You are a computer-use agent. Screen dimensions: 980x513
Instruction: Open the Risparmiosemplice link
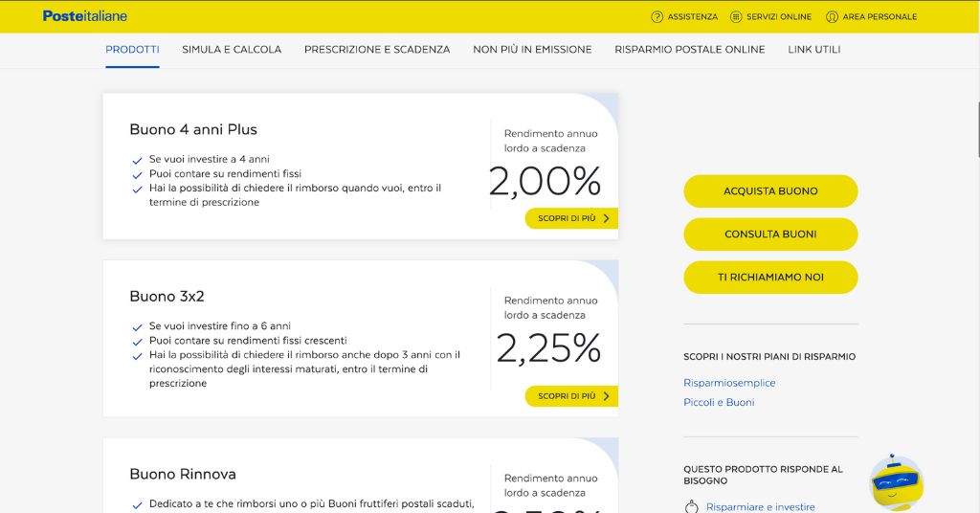click(x=729, y=383)
